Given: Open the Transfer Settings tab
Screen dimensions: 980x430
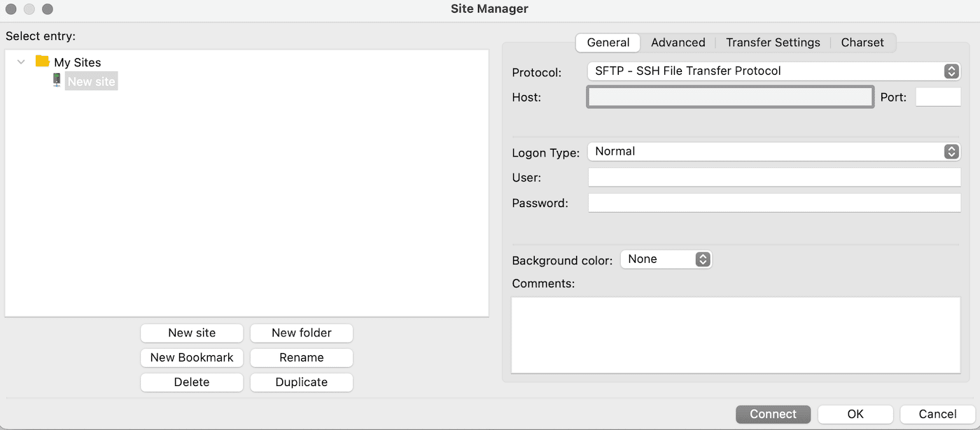Looking at the screenshot, I should pos(773,43).
